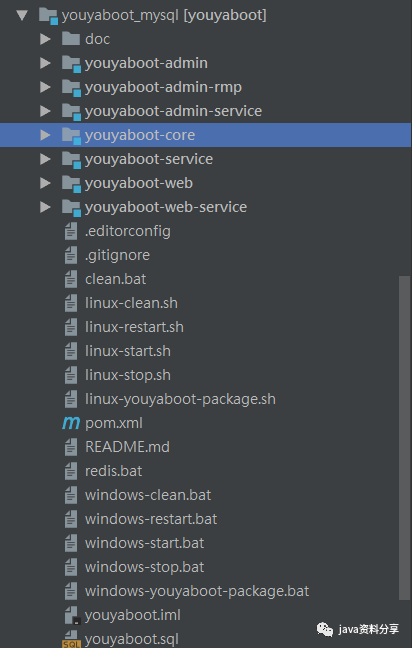Click the linux-restart.sh file icon
The height and width of the screenshot is (648, 412).
click(71, 327)
